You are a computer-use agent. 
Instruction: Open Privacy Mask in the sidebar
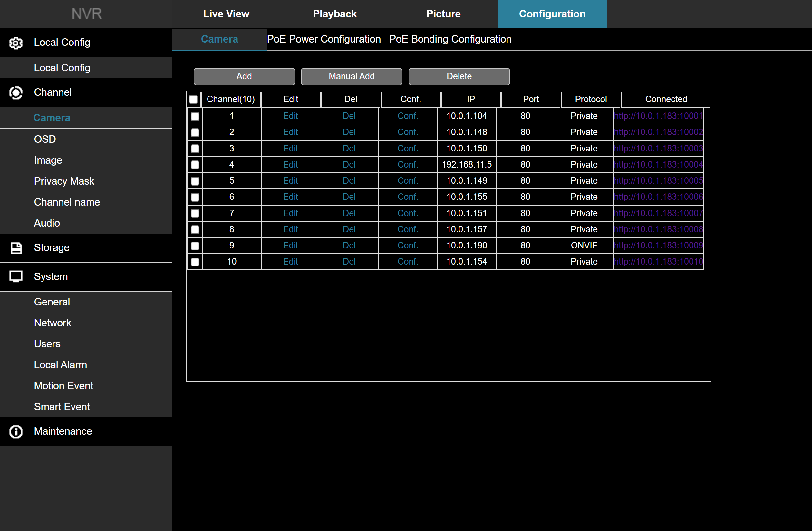point(64,181)
